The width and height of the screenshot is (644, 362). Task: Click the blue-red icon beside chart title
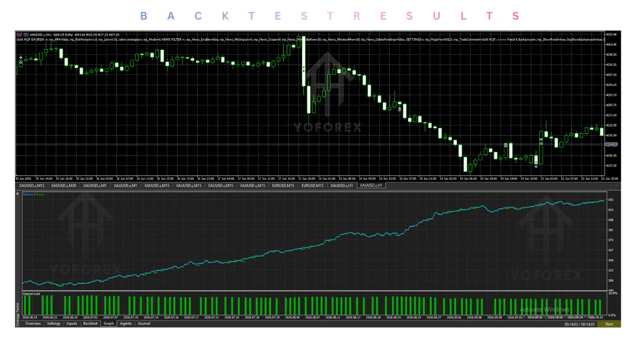(x=19, y=35)
